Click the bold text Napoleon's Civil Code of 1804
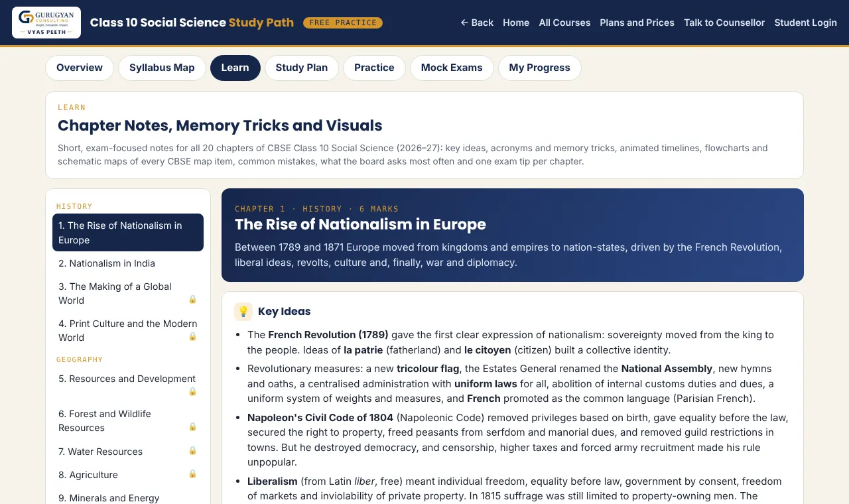This screenshot has width=849, height=504. [320, 417]
